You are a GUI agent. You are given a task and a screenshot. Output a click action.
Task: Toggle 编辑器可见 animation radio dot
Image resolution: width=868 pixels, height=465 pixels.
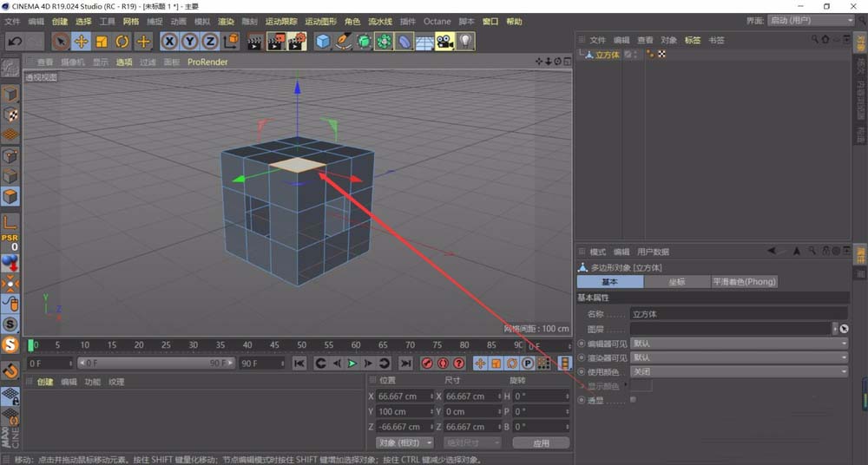(582, 344)
